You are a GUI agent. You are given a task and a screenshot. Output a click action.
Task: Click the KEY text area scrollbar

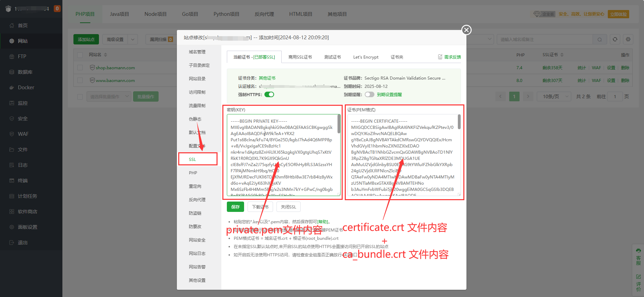pyautogui.click(x=339, y=124)
